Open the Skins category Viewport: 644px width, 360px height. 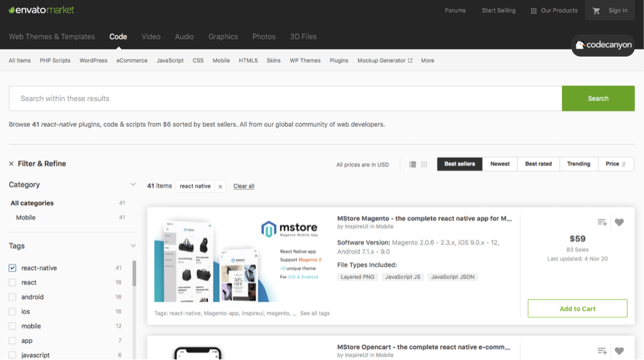tap(273, 60)
